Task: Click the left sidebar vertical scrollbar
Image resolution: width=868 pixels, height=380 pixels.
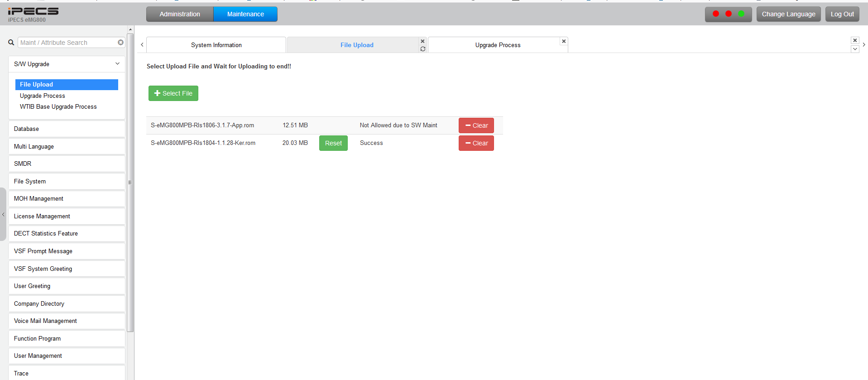Action: click(x=130, y=181)
